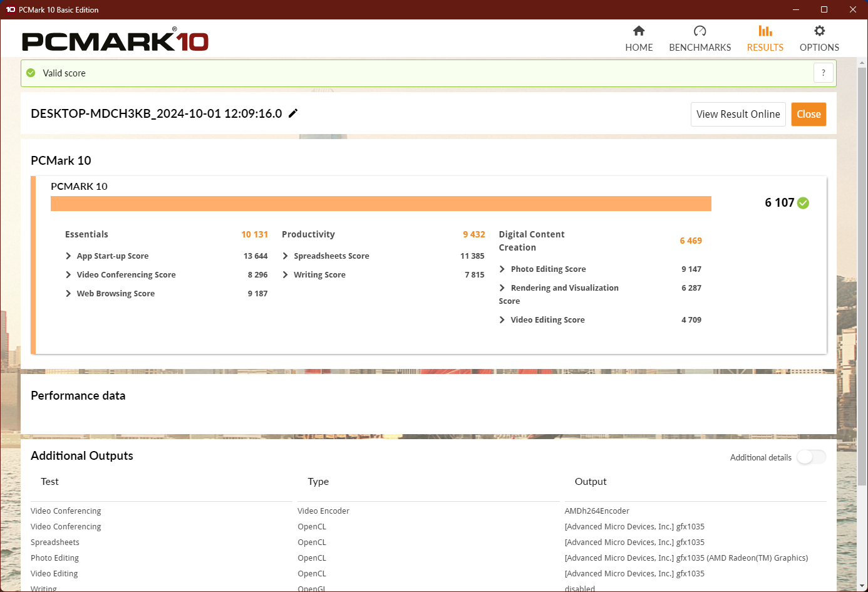Image resolution: width=868 pixels, height=592 pixels.
Task: Expand App Start-up Score details
Action: (68, 256)
